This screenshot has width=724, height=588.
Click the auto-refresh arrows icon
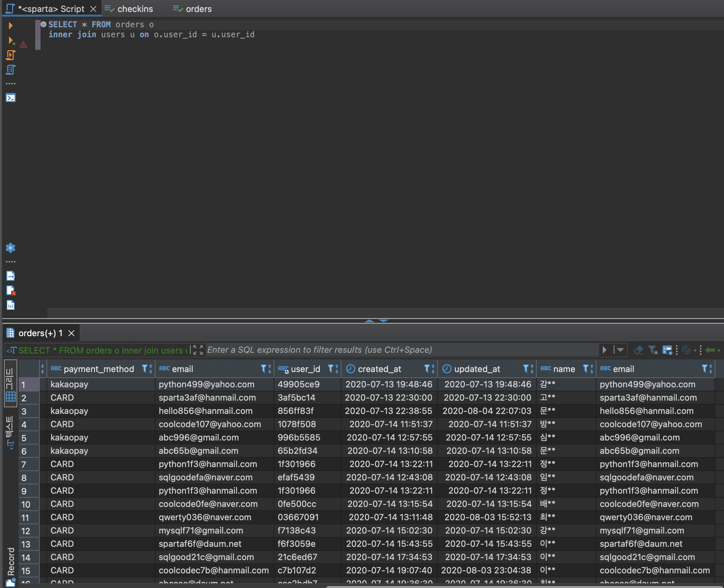[x=686, y=350]
